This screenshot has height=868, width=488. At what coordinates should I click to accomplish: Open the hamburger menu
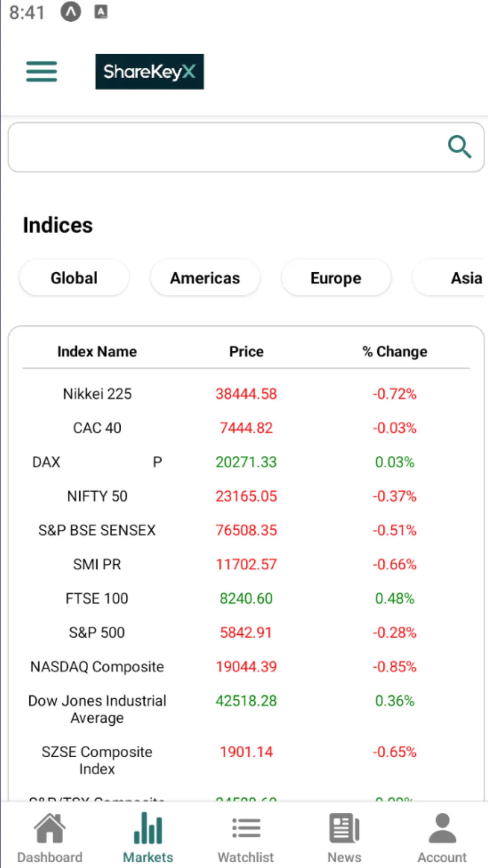(x=42, y=71)
